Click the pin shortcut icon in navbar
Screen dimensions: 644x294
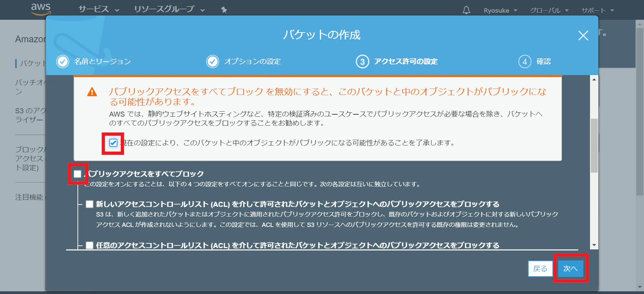[x=224, y=10]
